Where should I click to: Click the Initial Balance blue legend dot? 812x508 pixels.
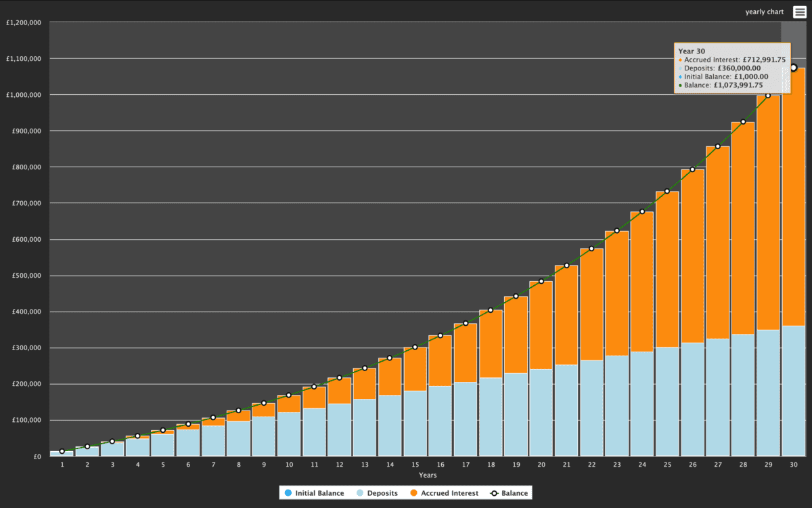tap(288, 493)
